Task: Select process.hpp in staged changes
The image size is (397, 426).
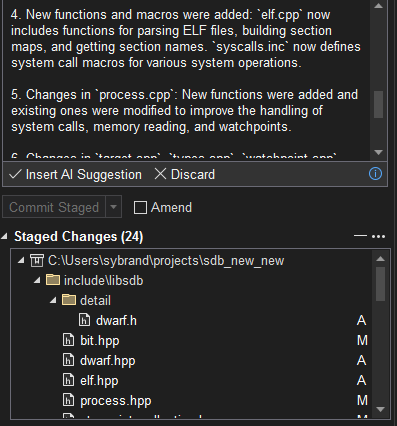Action: 116,400
